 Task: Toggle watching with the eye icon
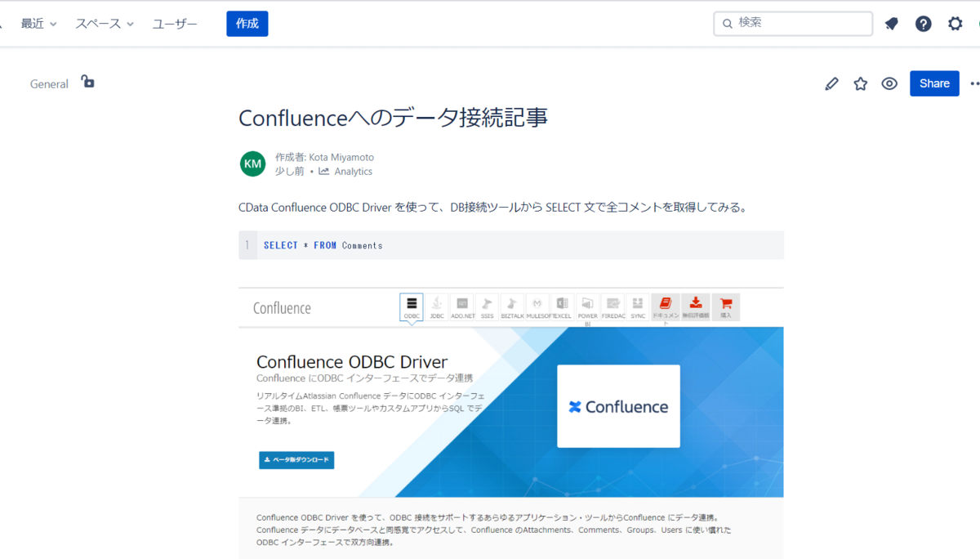pos(889,83)
